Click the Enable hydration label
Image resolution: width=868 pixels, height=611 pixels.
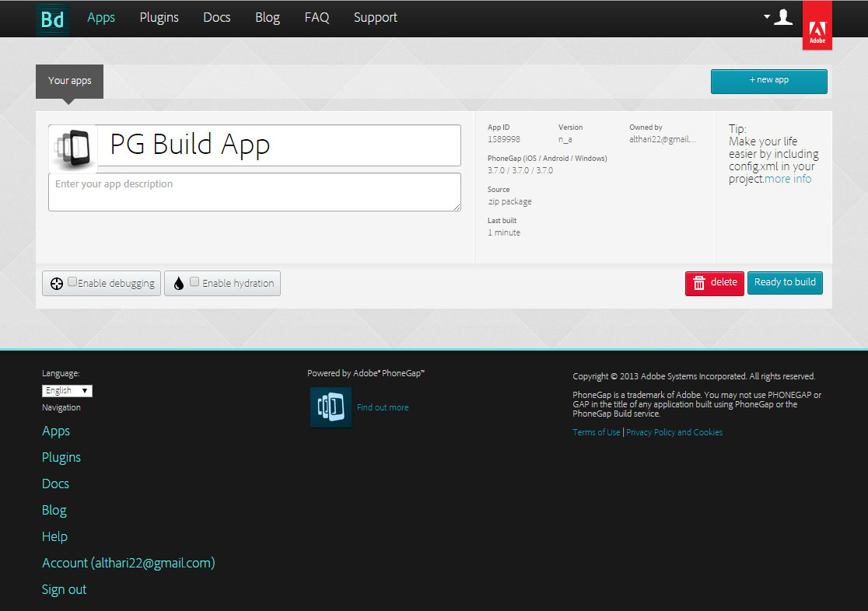238,284
